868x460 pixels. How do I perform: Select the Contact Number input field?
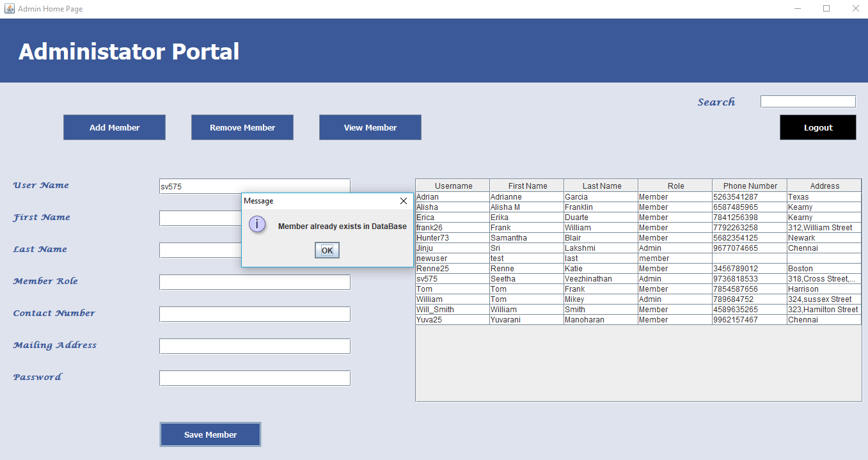[x=255, y=314]
